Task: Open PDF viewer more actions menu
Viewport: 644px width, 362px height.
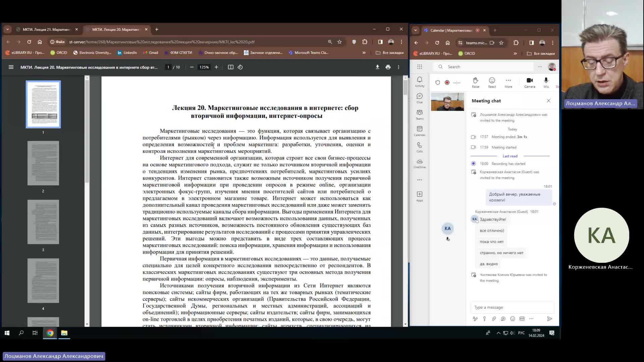Action: click(x=398, y=67)
